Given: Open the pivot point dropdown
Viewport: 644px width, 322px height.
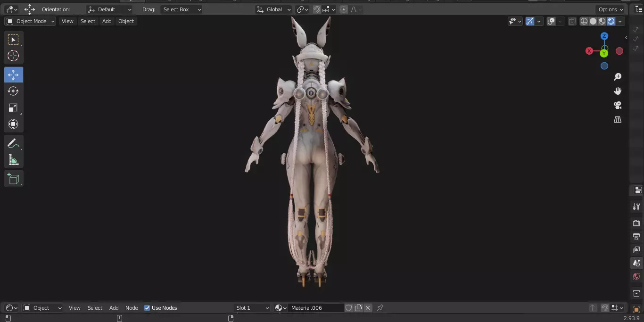Looking at the screenshot, I should [x=302, y=9].
